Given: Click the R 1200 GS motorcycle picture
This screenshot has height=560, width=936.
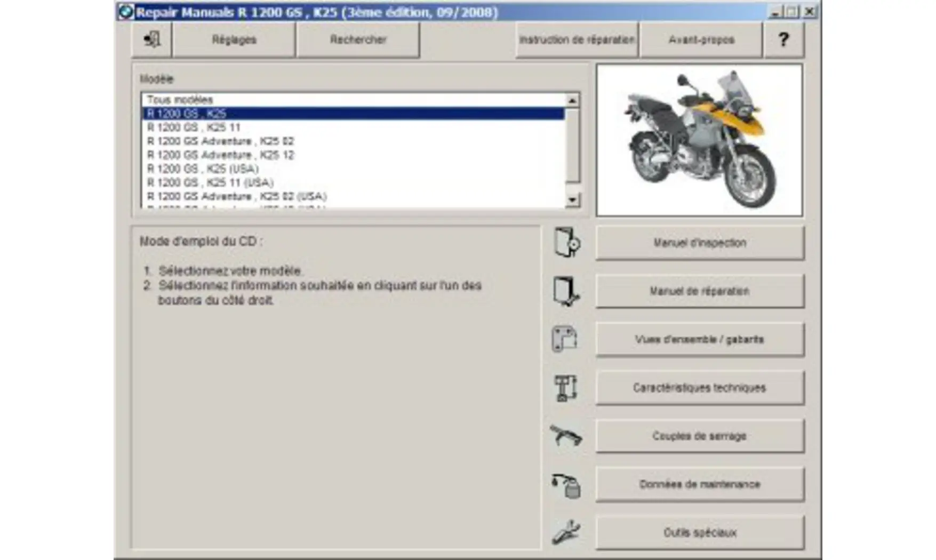Looking at the screenshot, I should click(x=699, y=140).
